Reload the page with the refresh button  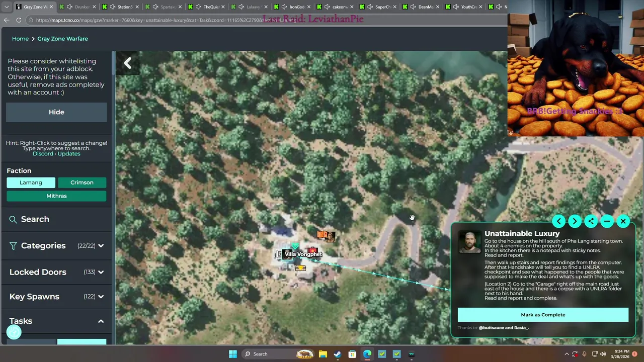click(19, 20)
